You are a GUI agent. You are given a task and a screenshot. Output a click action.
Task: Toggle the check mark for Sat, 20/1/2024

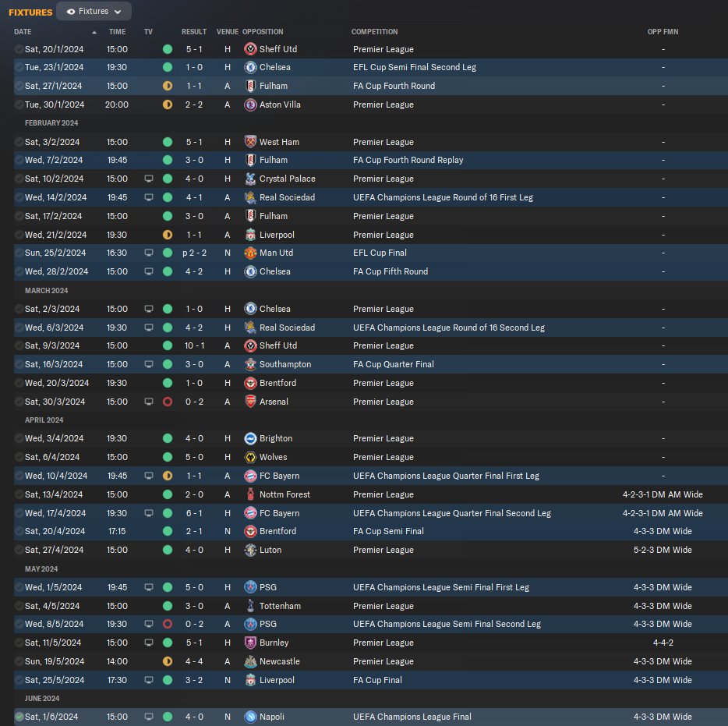point(19,49)
